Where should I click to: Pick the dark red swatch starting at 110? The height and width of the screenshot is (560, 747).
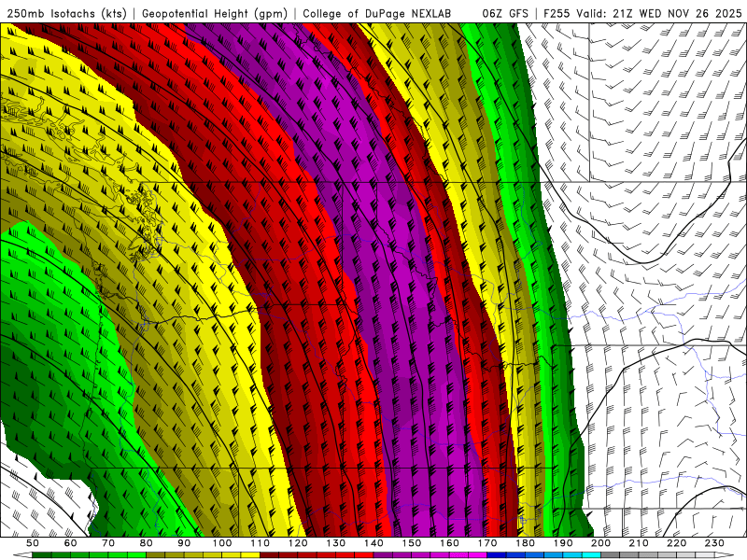click(269, 555)
